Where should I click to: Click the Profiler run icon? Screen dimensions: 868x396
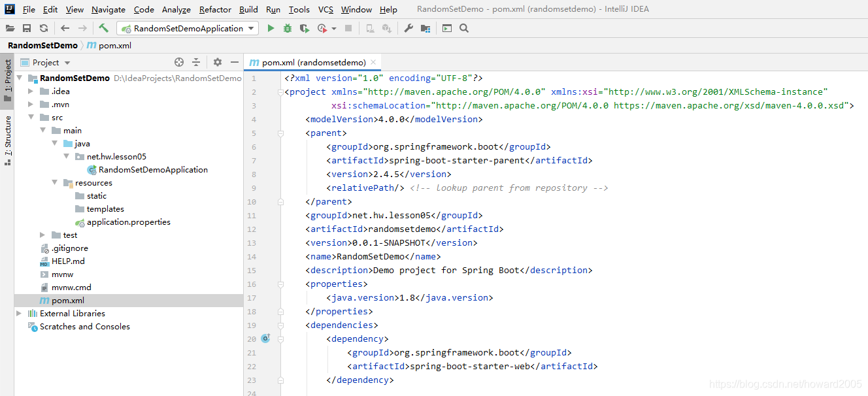click(322, 28)
